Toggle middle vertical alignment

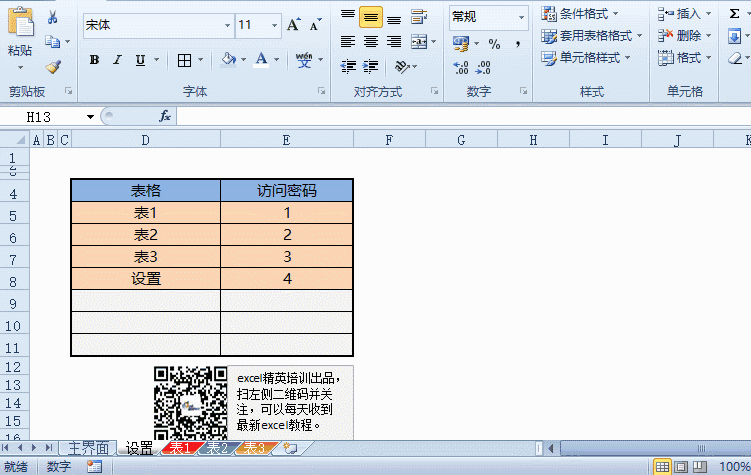(x=371, y=18)
